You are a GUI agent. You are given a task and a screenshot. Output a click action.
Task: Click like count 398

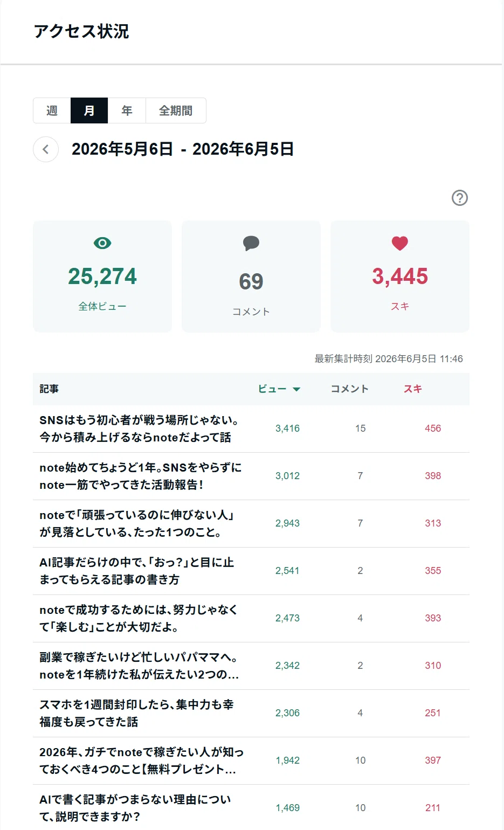tap(433, 476)
